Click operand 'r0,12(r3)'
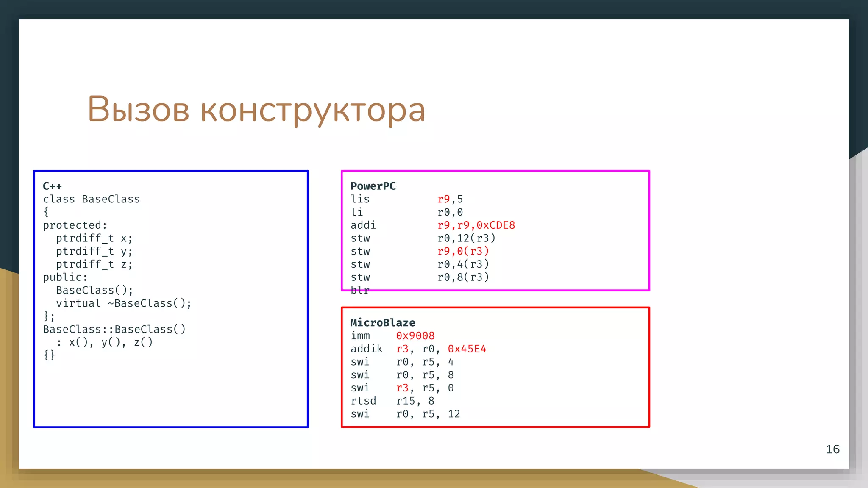This screenshot has width=868, height=488. 467,238
